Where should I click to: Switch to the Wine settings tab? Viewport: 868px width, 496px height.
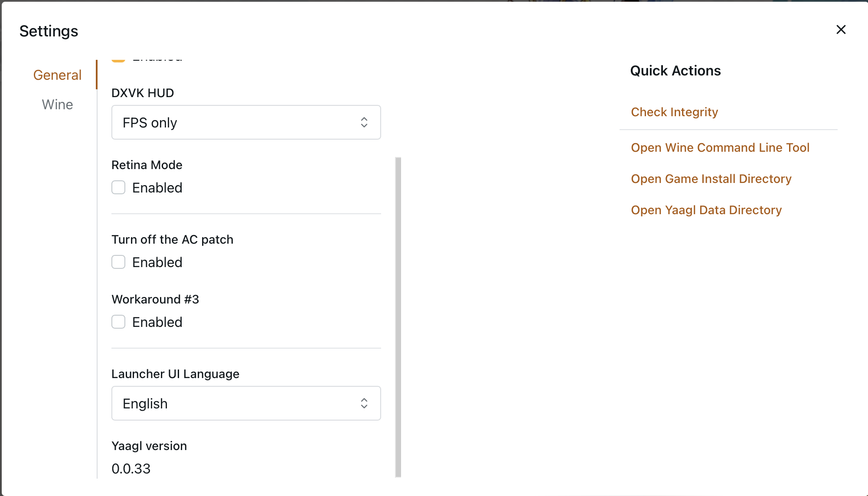pyautogui.click(x=57, y=104)
